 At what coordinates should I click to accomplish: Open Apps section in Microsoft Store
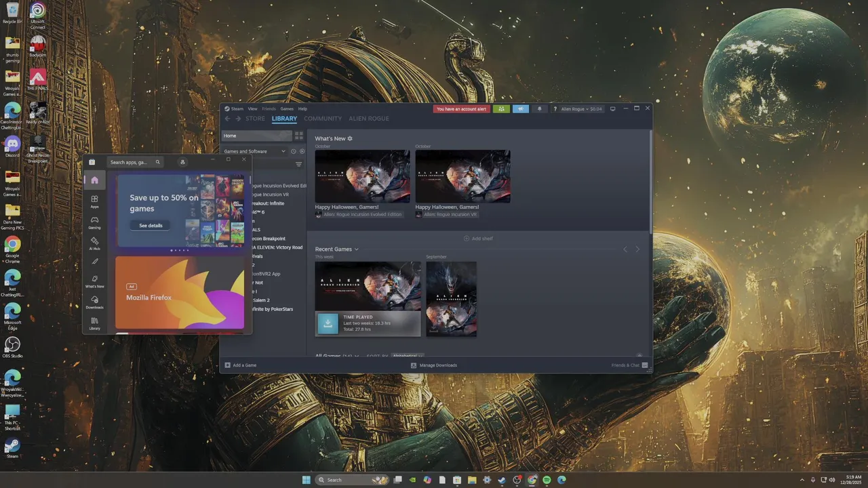(94, 201)
